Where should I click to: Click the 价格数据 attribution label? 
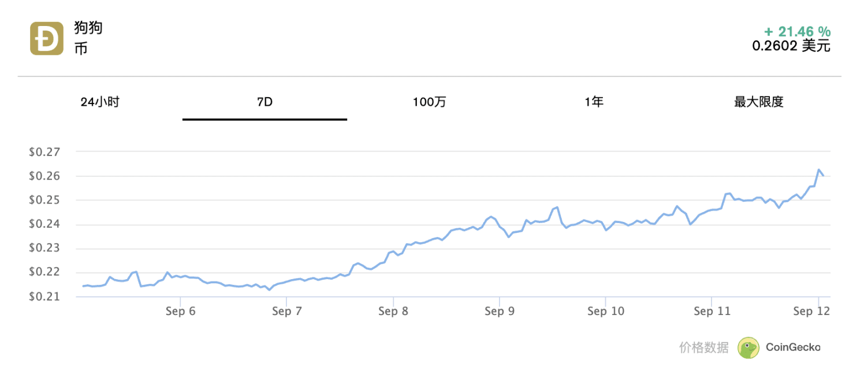(704, 347)
